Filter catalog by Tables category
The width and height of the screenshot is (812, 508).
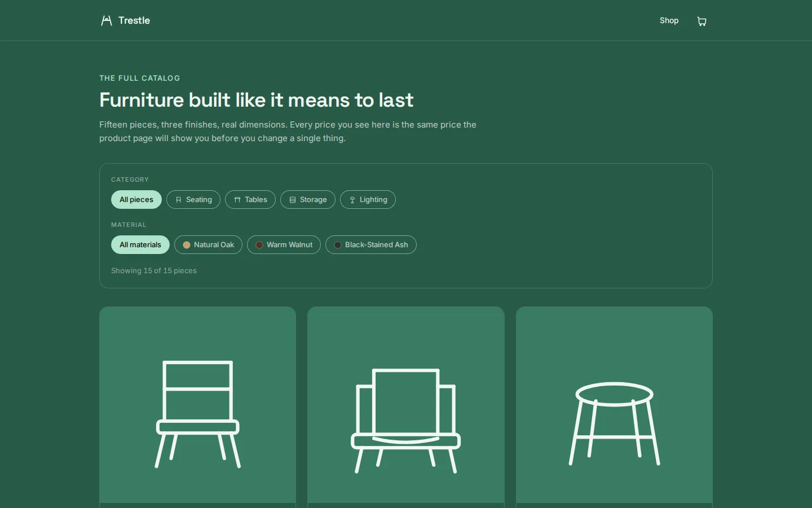click(x=250, y=200)
